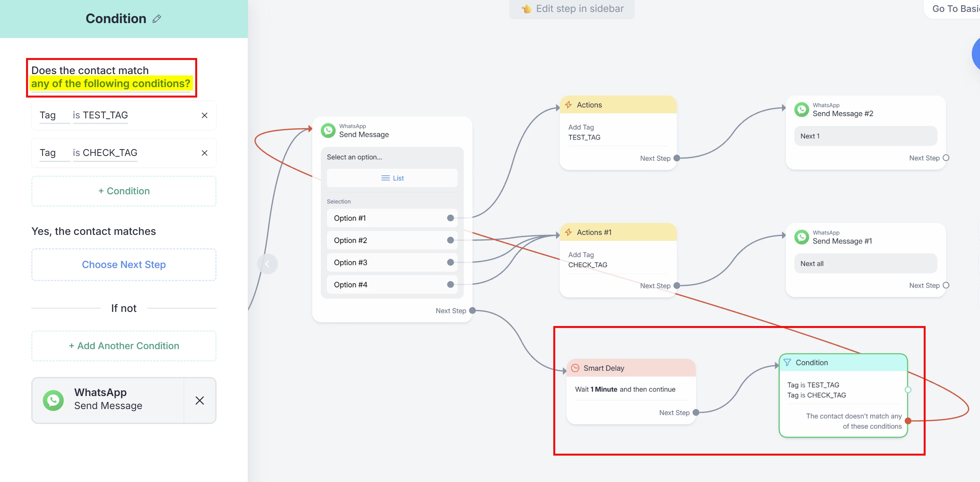Remove the CHECK_TAG condition row
This screenshot has width=980, height=482.
click(204, 153)
